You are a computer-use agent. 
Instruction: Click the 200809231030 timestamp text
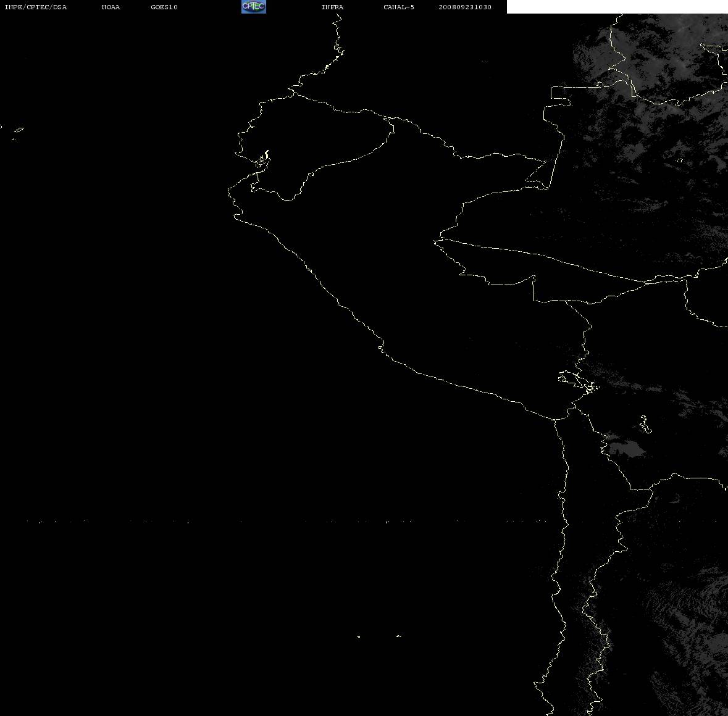point(465,7)
